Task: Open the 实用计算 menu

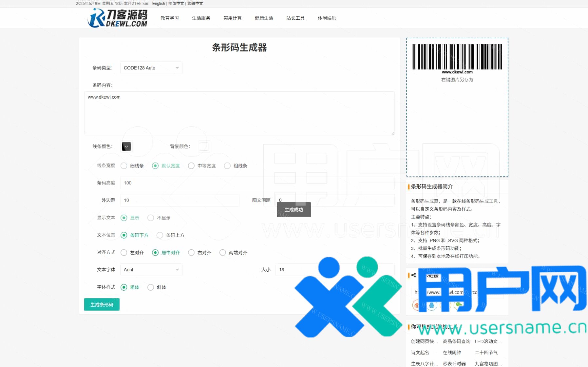Action: [232, 18]
